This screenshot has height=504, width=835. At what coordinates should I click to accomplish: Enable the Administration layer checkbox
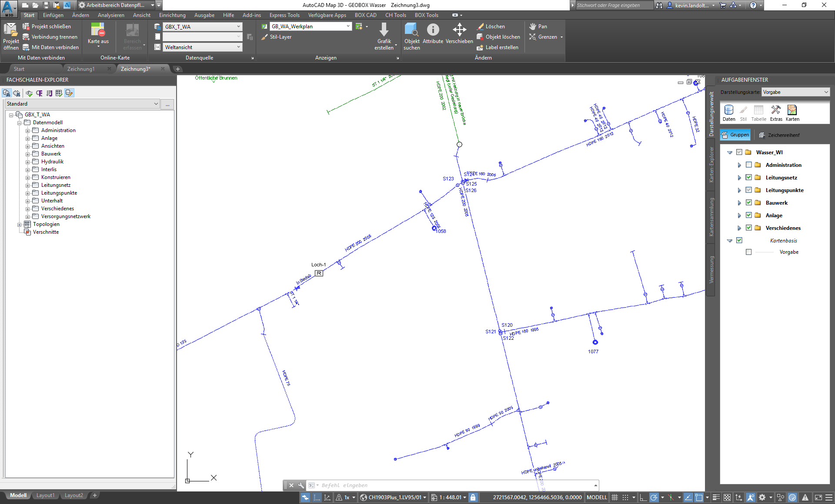(748, 165)
